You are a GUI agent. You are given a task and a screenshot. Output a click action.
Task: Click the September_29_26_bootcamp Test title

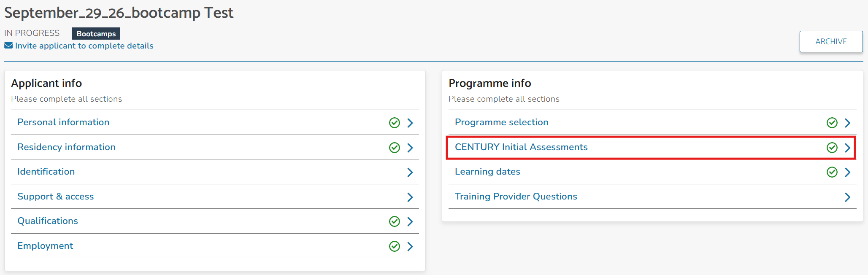point(119,13)
